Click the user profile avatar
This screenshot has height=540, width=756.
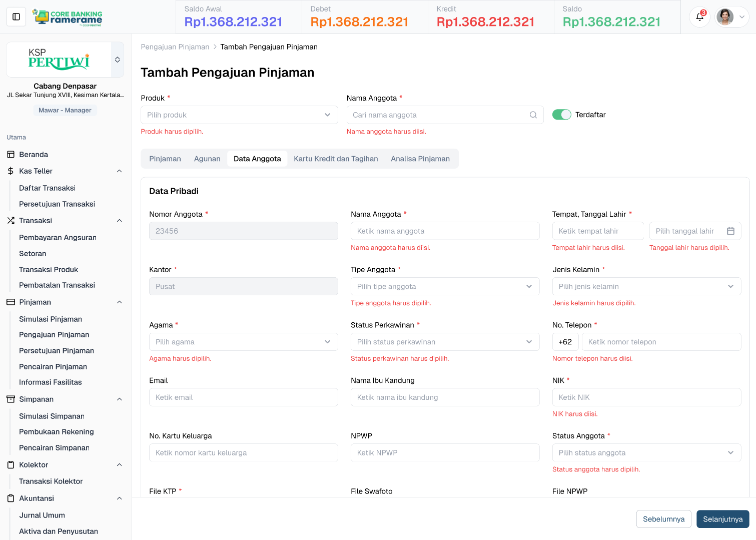724,17
